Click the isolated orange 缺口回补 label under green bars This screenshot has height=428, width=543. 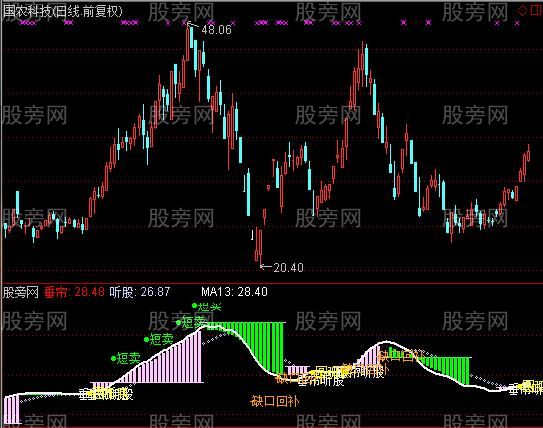[x=274, y=401]
